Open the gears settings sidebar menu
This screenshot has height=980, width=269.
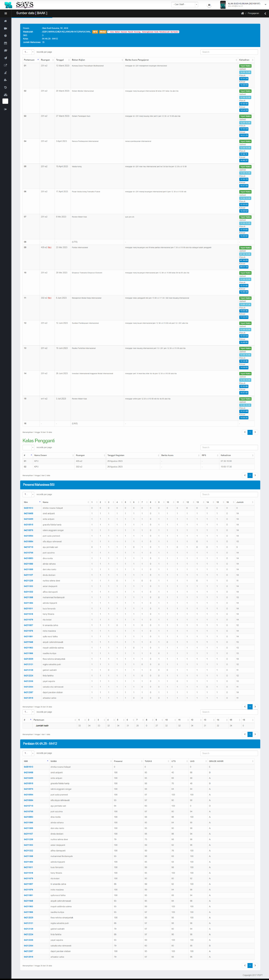click(5, 36)
